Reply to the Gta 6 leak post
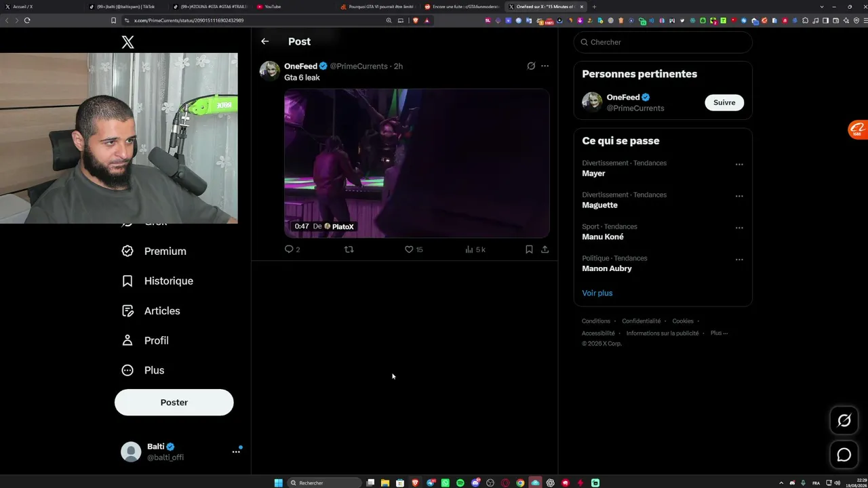The width and height of the screenshot is (868, 488). pyautogui.click(x=292, y=249)
